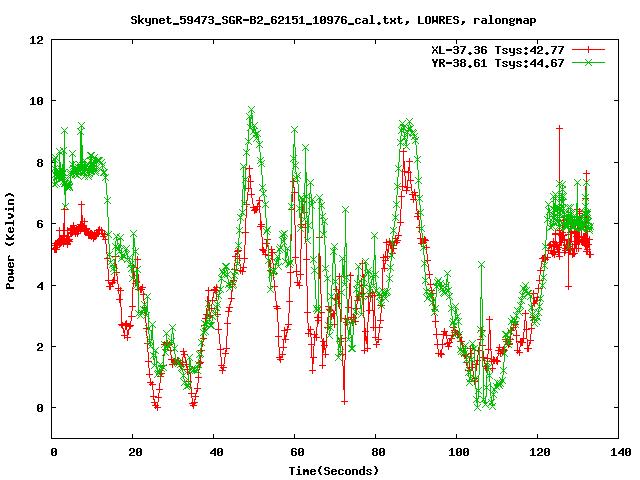The image size is (640, 480).
Task: Click the x-axis tick label 20
Action: tap(135, 452)
